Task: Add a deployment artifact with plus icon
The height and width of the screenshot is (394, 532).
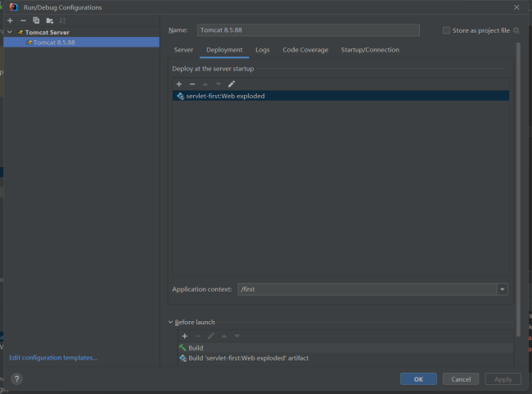Action: point(179,84)
